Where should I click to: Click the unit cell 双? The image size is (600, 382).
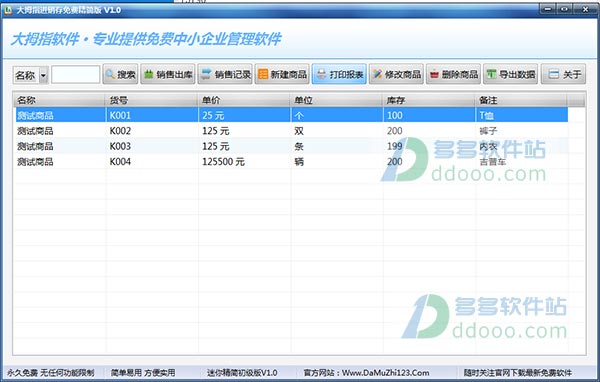299,131
